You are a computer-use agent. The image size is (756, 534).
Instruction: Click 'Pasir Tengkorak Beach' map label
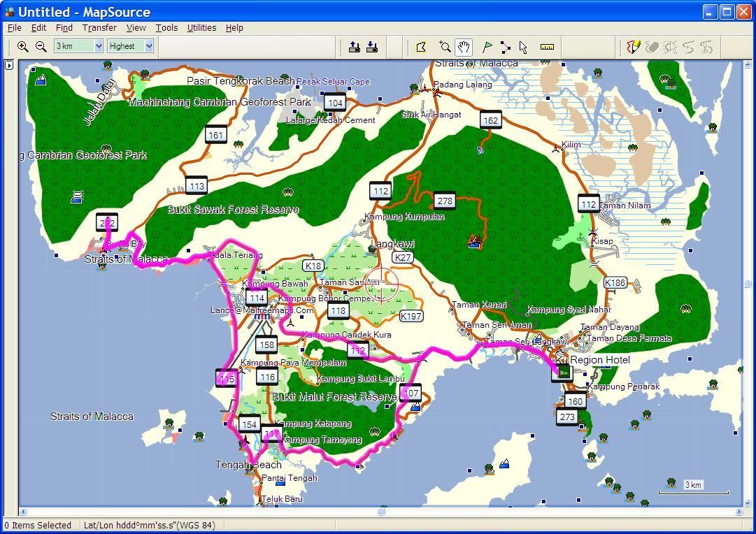pyautogui.click(x=241, y=81)
